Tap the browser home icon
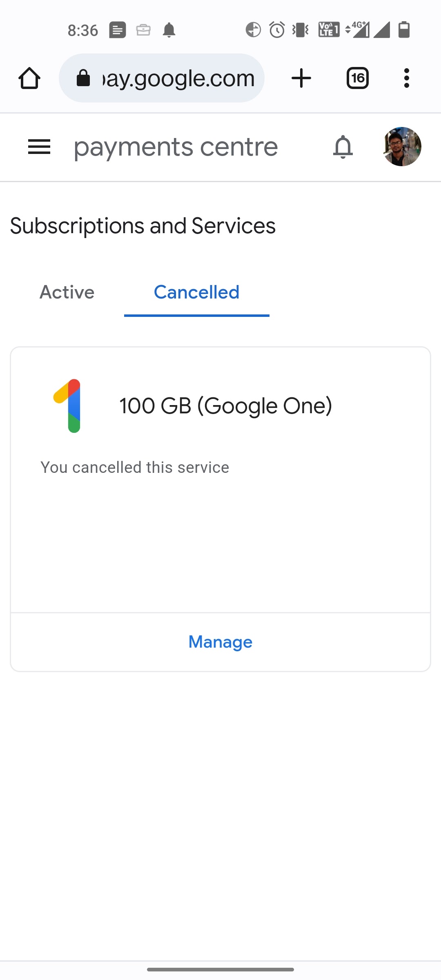 (29, 78)
